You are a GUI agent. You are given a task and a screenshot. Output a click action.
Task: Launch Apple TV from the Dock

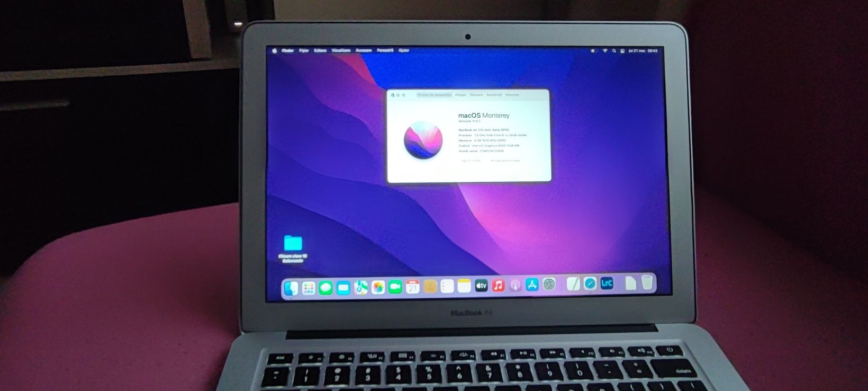[x=481, y=286]
